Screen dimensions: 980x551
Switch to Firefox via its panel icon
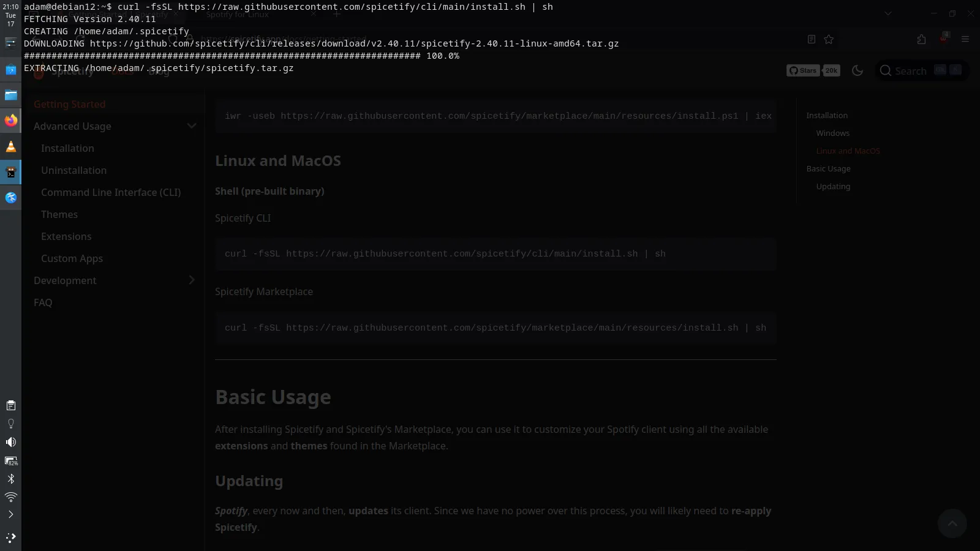click(x=10, y=121)
